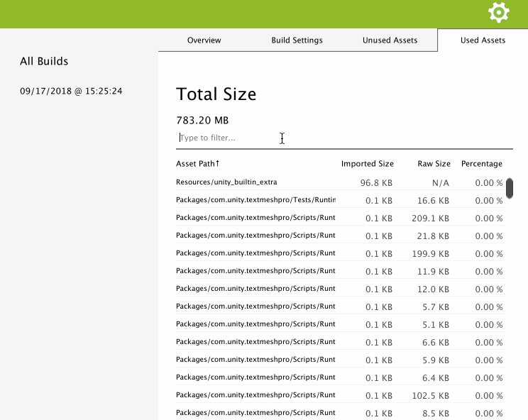Open settings with the gear icon

tap(499, 13)
